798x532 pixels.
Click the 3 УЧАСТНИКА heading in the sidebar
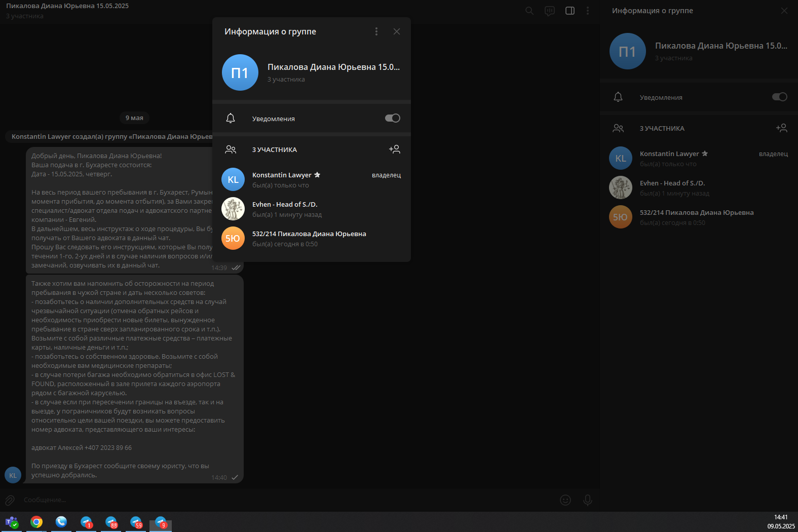click(662, 129)
